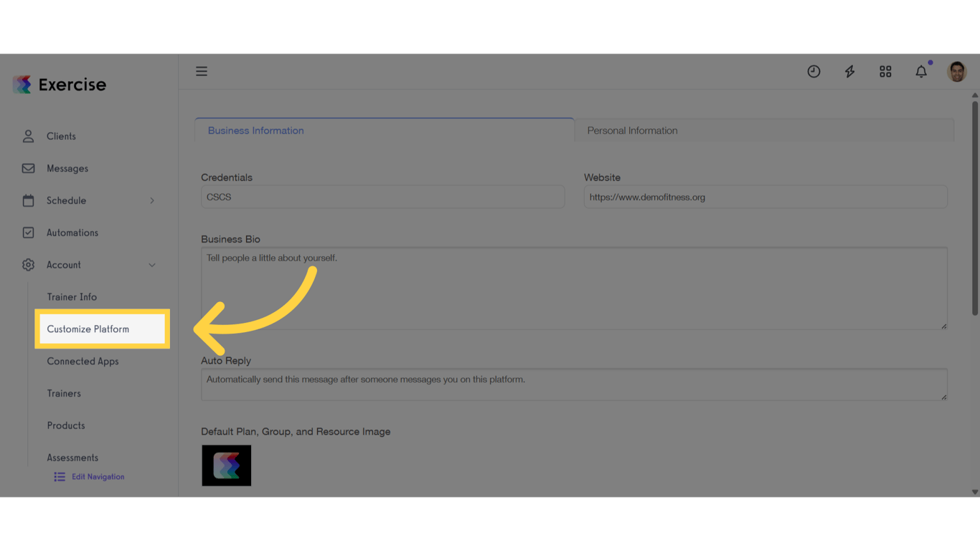The image size is (980, 551).
Task: Open Schedule via the calendar icon
Action: point(28,200)
